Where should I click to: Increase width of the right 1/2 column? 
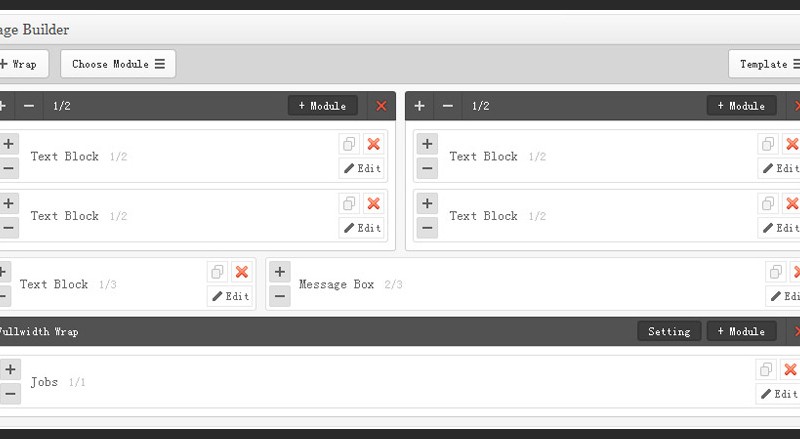419,106
